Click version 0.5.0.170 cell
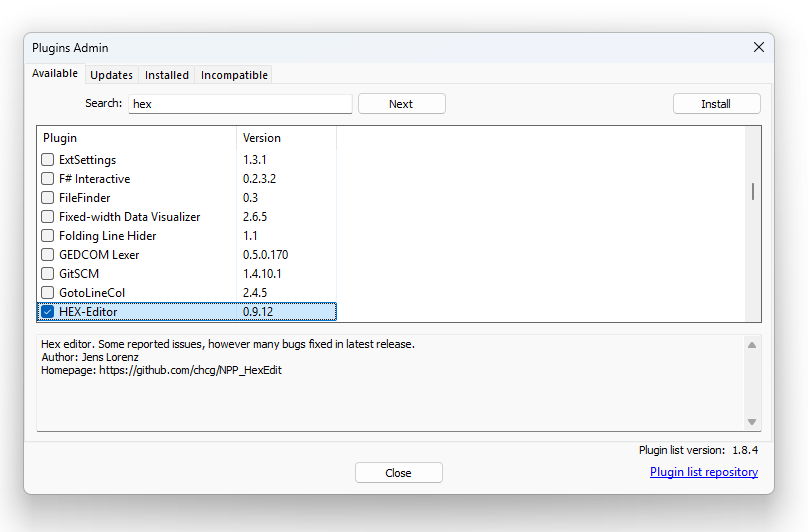Image resolution: width=808 pixels, height=532 pixels. click(x=265, y=255)
